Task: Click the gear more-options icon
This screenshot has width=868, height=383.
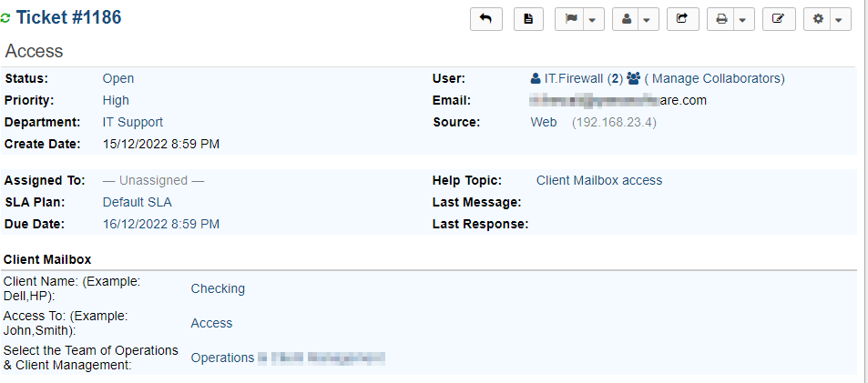Action: coord(818,19)
